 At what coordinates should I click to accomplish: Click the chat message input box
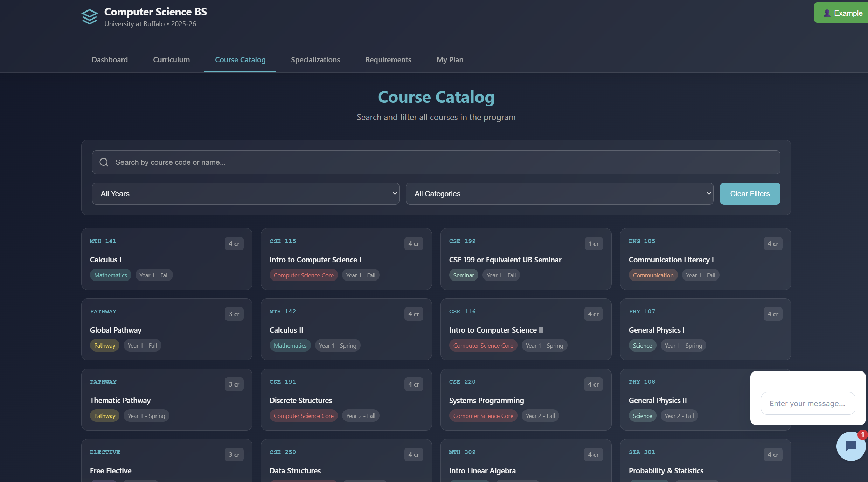click(807, 404)
